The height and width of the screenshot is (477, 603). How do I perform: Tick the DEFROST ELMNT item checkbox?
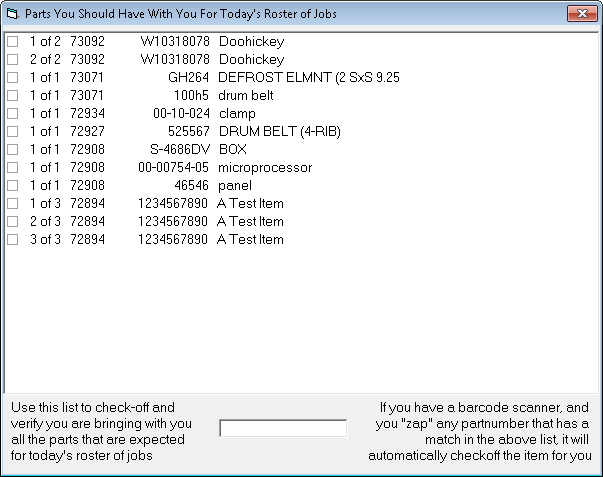[12, 78]
